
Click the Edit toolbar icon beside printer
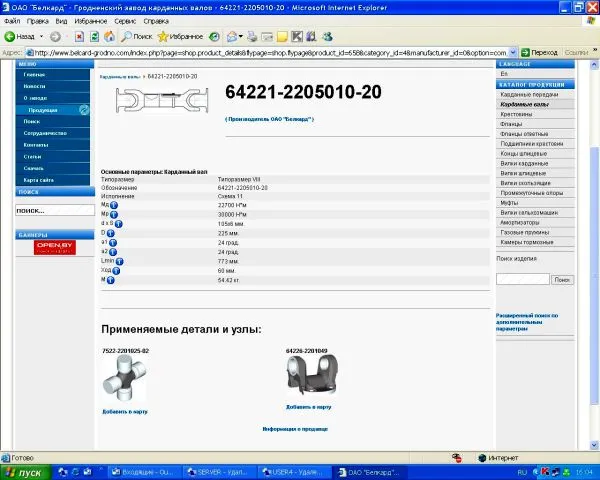coord(267,37)
